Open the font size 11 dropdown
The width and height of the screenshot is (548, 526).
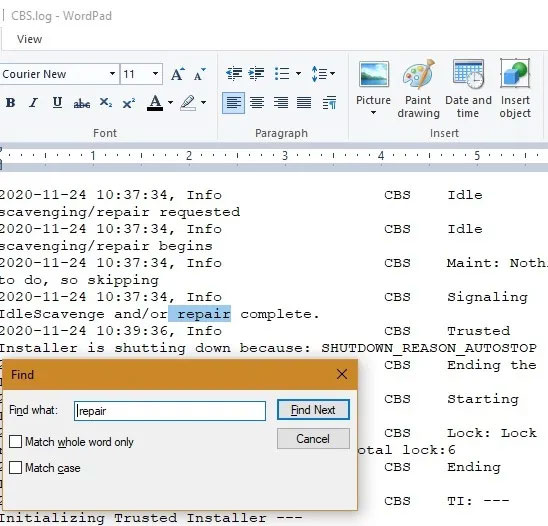click(155, 74)
